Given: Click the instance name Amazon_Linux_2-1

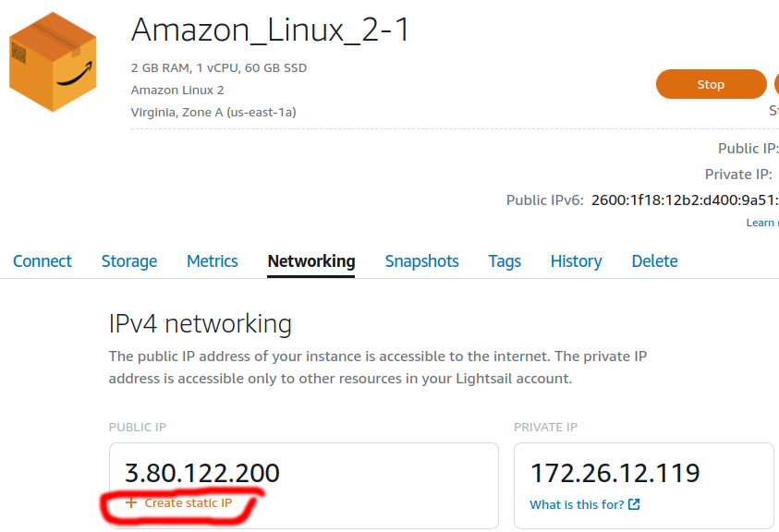Looking at the screenshot, I should coord(270,30).
